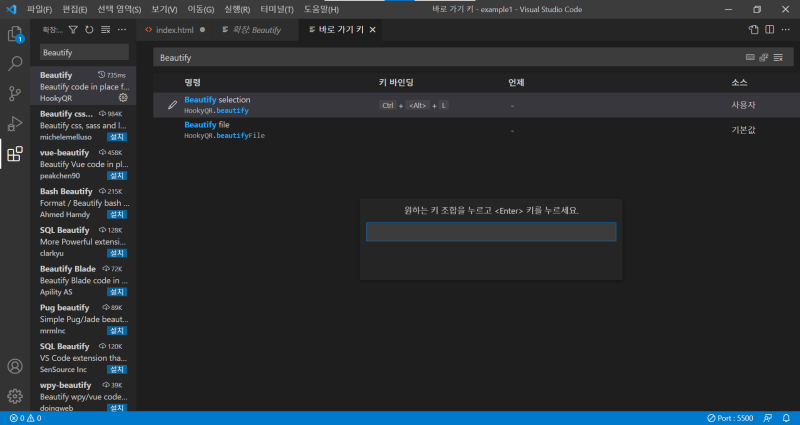Open the 이동(G) menu
The height and width of the screenshot is (425, 800).
click(201, 9)
